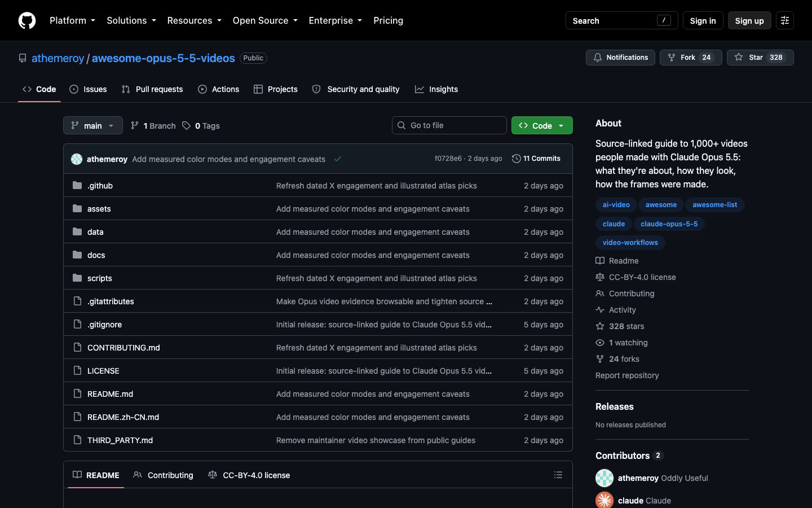Click the fork icon beside 24 forks
Image resolution: width=812 pixels, height=508 pixels.
pyautogui.click(x=600, y=358)
